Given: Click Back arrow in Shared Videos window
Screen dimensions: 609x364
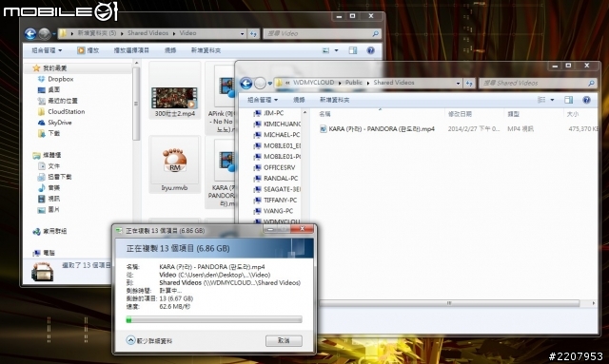Looking at the screenshot, I should click(246, 83).
